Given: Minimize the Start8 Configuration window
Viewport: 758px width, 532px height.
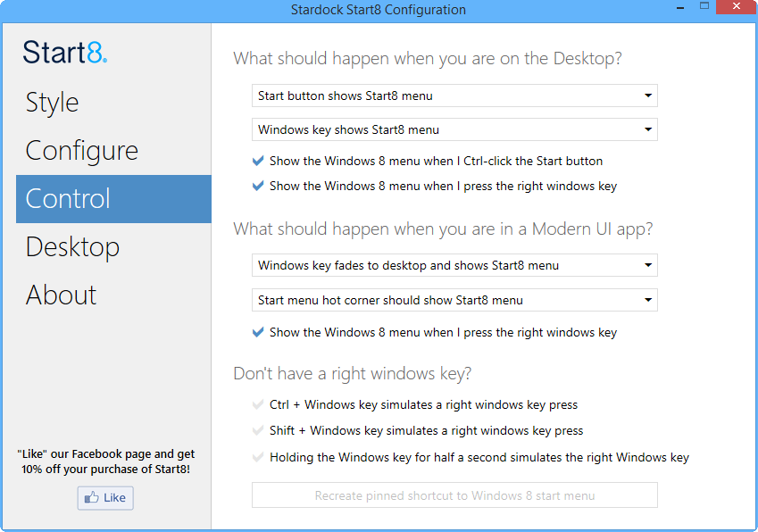Looking at the screenshot, I should coord(680,7).
